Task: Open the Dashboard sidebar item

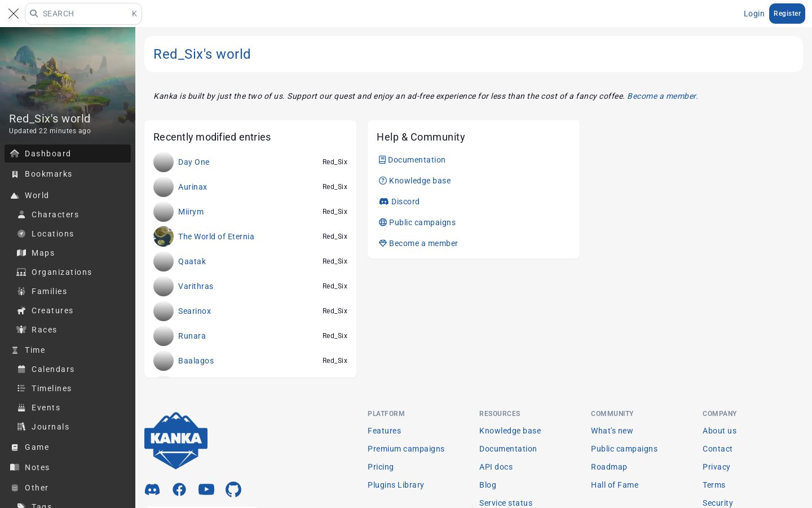Action: 68,154
